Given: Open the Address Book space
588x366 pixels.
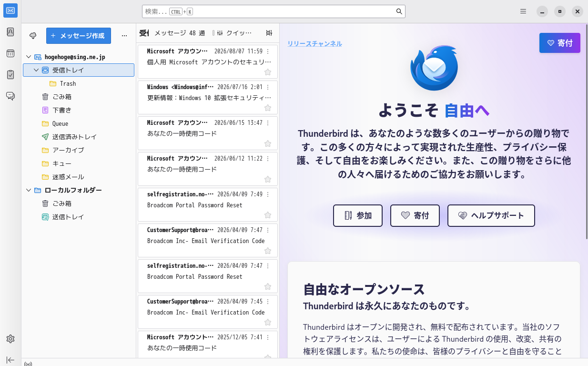Looking at the screenshot, I should coord(10,32).
